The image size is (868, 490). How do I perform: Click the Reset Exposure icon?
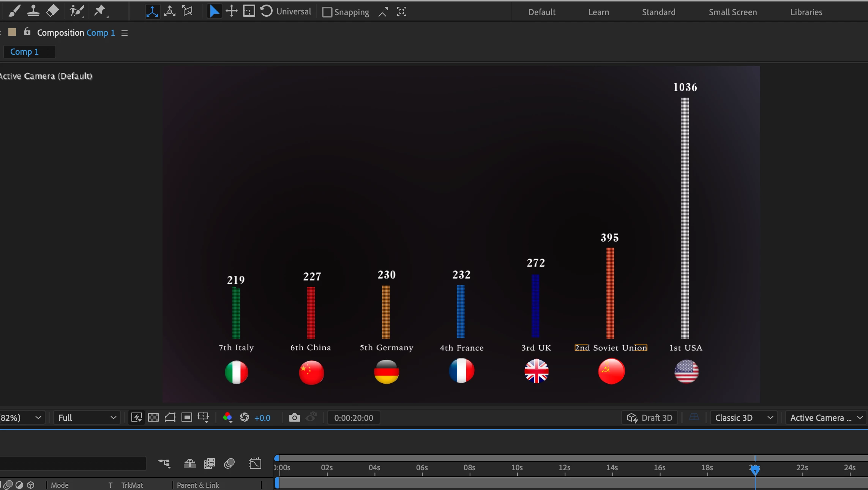tap(245, 418)
